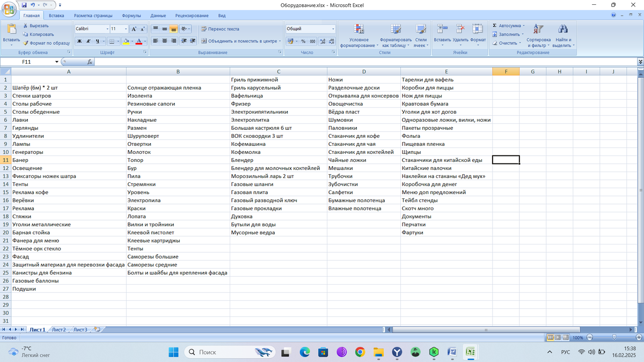Insert a new worksheet tab icon
The image size is (644, 362).
pos(97,329)
